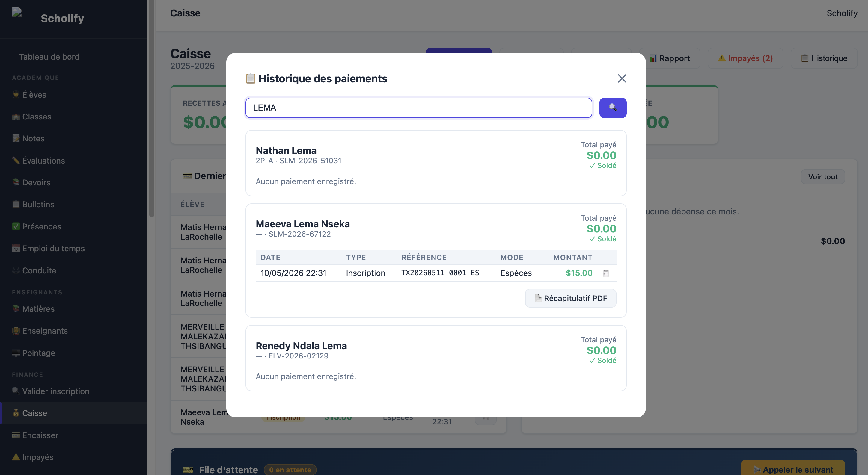
Task: Click the Voir tout button
Action: coord(822,177)
